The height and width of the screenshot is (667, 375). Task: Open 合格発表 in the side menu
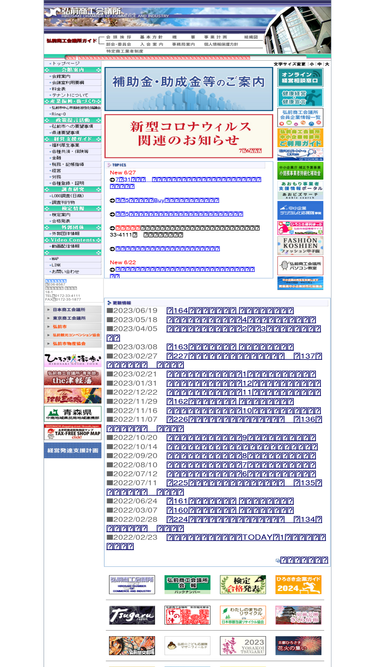click(x=73, y=221)
